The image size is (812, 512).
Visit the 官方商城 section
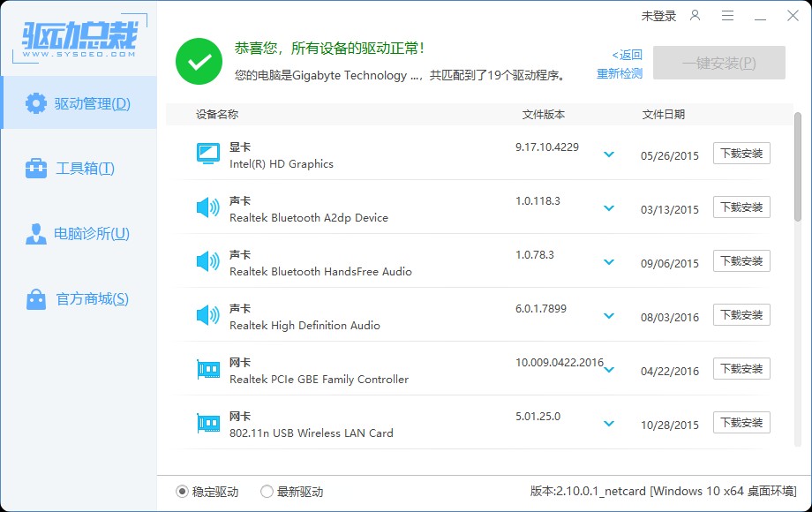pos(79,299)
